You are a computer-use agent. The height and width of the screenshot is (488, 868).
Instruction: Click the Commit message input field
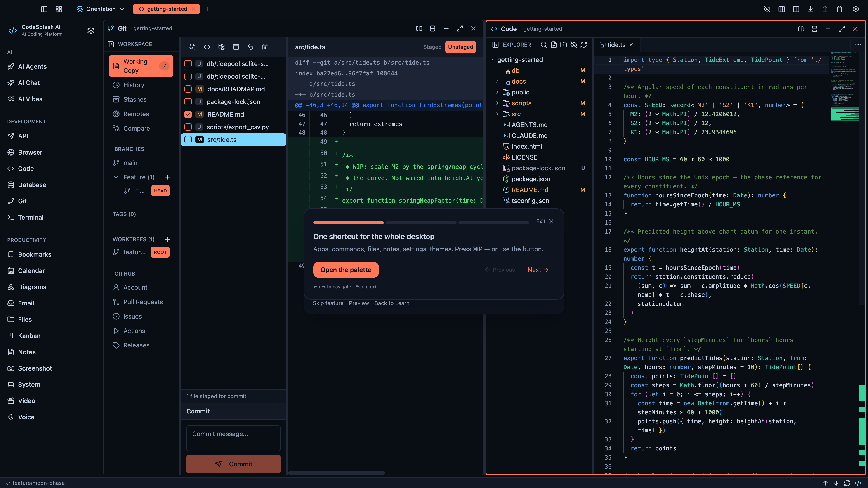pyautogui.click(x=233, y=438)
